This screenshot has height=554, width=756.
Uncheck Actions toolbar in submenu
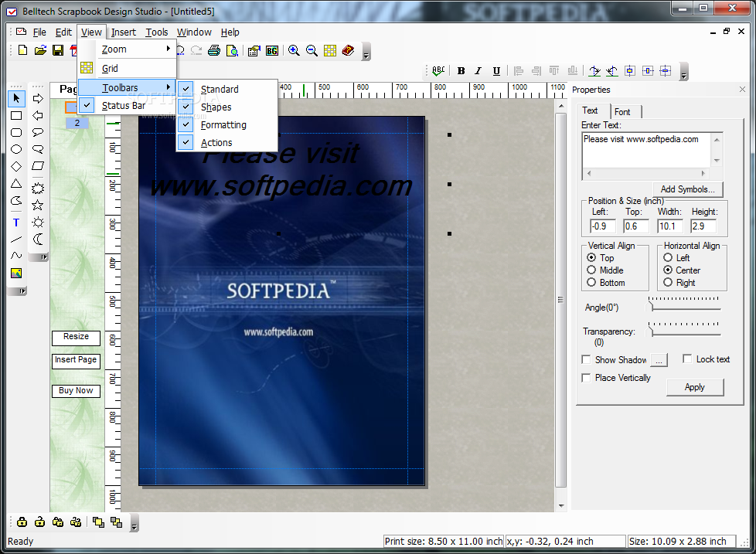[226, 143]
